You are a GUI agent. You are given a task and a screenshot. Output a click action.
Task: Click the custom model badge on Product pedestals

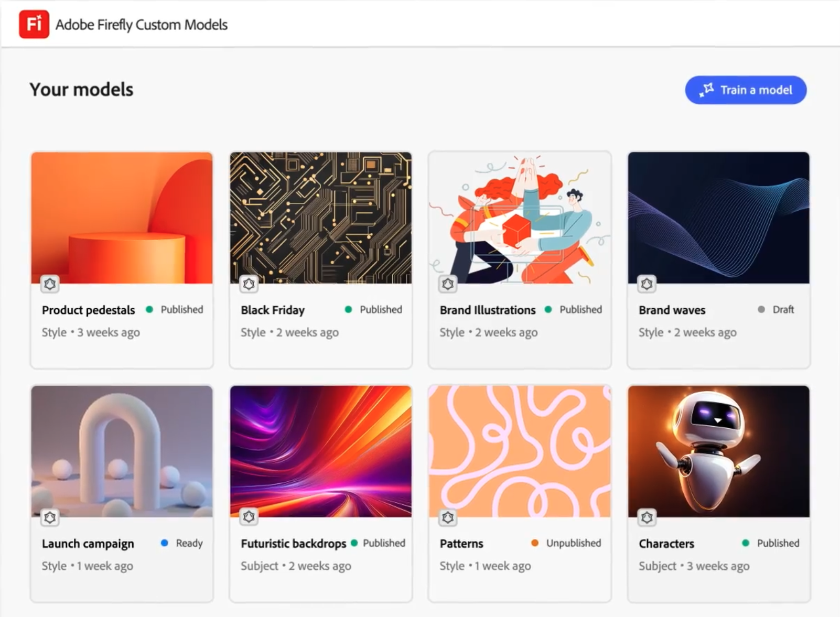coord(50,284)
